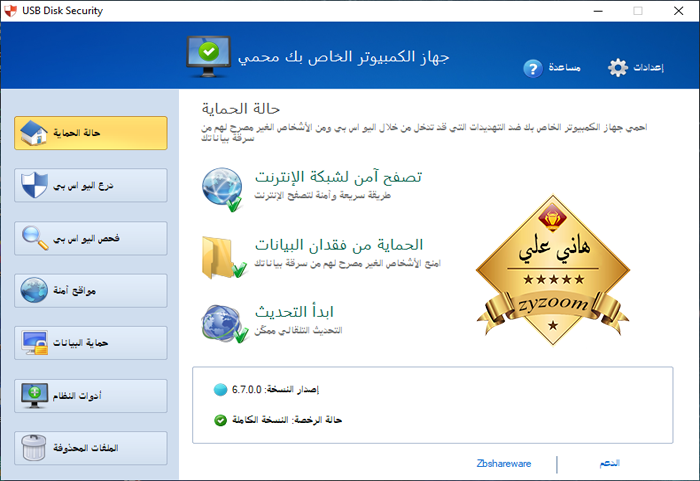This screenshot has width=700, height=481.
Task: Open the حماية البيانات data protection tab
Action: [x=91, y=343]
